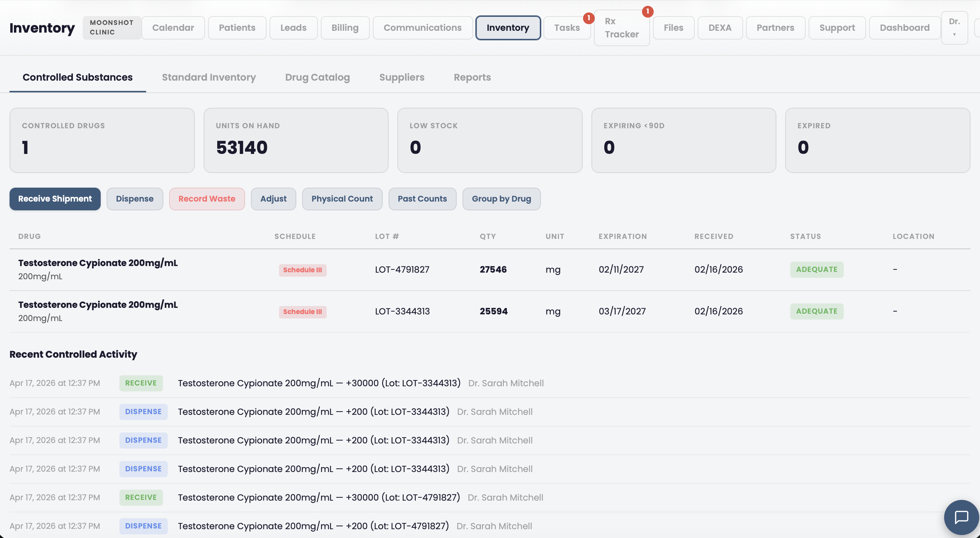Click the first DISPENSE activity badge

[143, 412]
